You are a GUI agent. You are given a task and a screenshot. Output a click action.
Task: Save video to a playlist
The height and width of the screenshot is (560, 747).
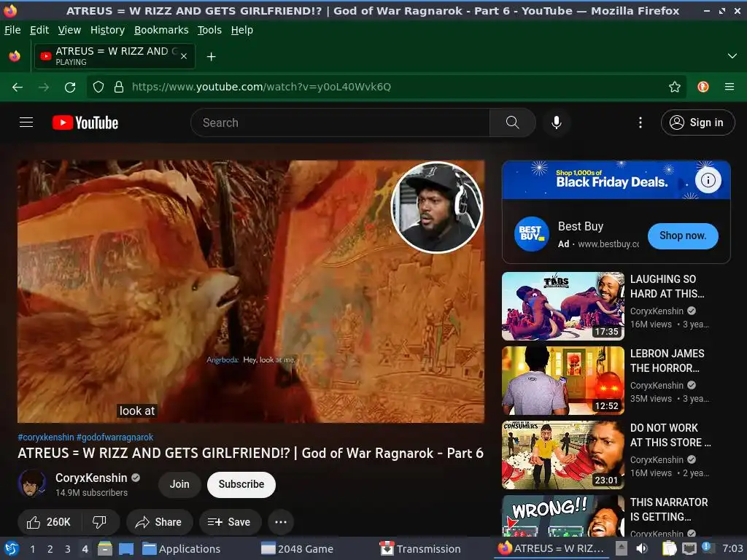point(230,522)
